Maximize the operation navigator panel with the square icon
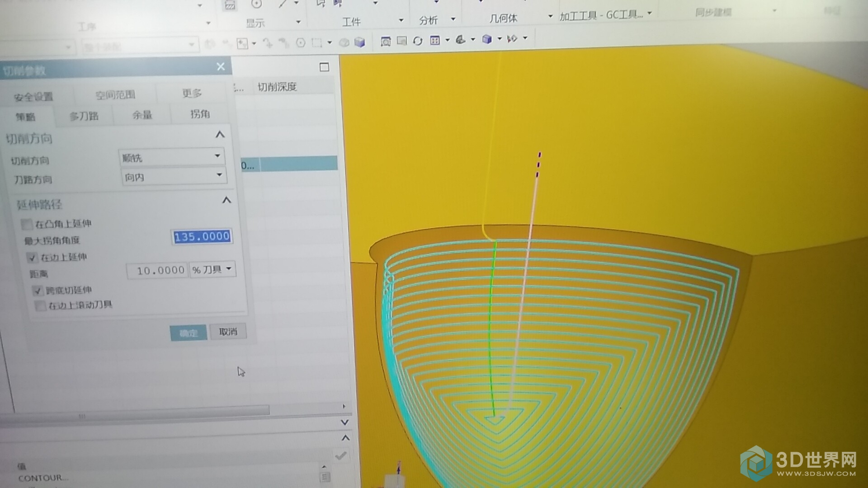The image size is (868, 488). coord(324,67)
